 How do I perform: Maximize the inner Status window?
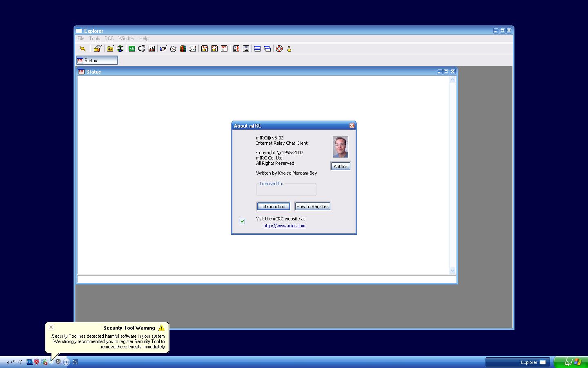(x=446, y=72)
